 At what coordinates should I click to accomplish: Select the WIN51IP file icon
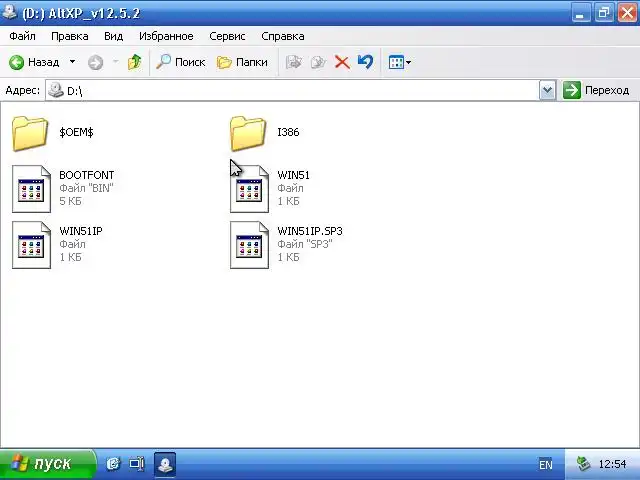(x=31, y=245)
